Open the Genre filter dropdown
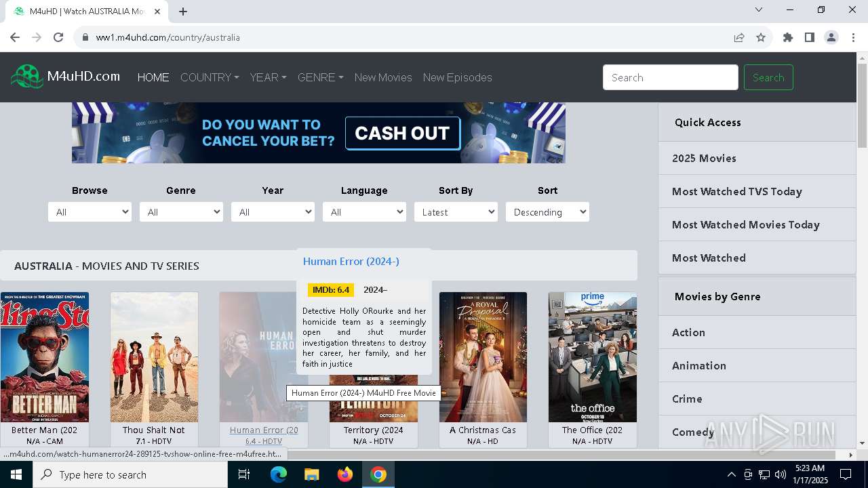This screenshot has height=488, width=868. click(x=181, y=212)
